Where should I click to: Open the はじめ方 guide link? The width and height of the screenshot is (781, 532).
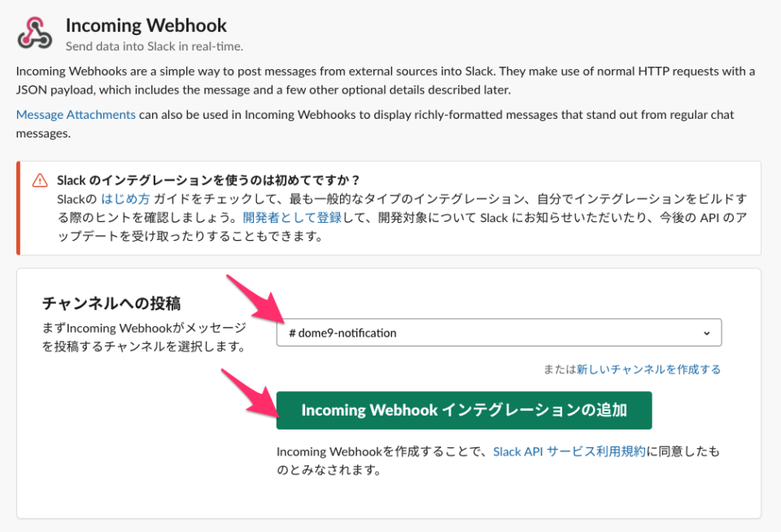125,199
